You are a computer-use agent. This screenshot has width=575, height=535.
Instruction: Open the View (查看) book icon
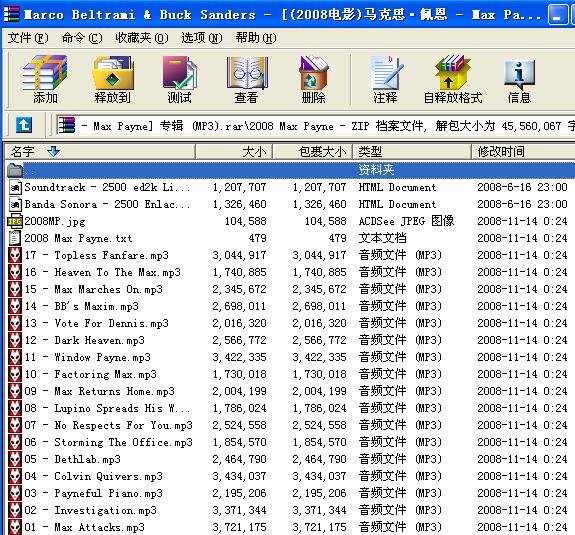246,79
